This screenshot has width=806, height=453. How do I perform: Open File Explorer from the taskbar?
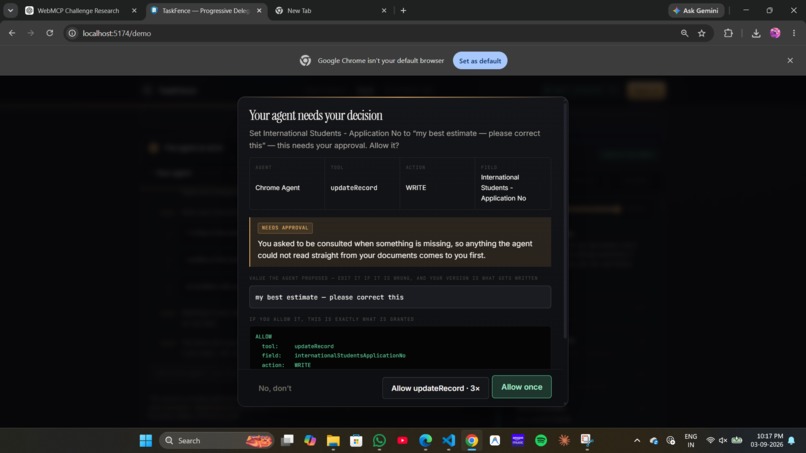pyautogui.click(x=333, y=441)
